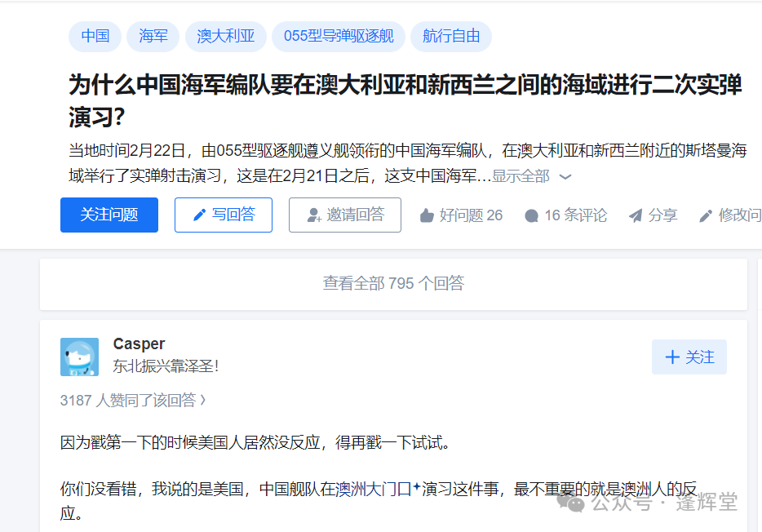Toggle follow for this question via 关注问题
This screenshot has height=532, width=762.
coord(109,215)
